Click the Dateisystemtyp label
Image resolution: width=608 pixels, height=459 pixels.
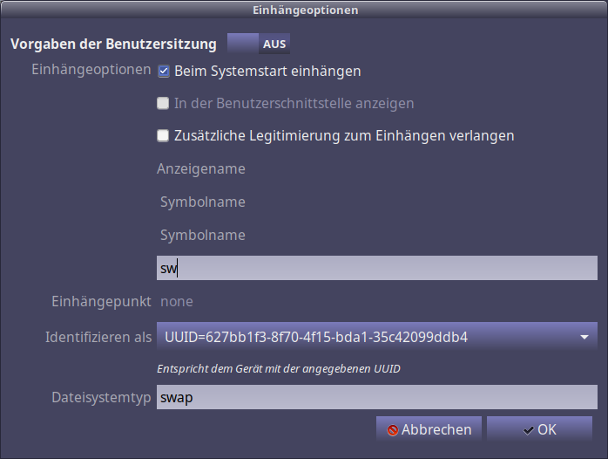click(101, 397)
